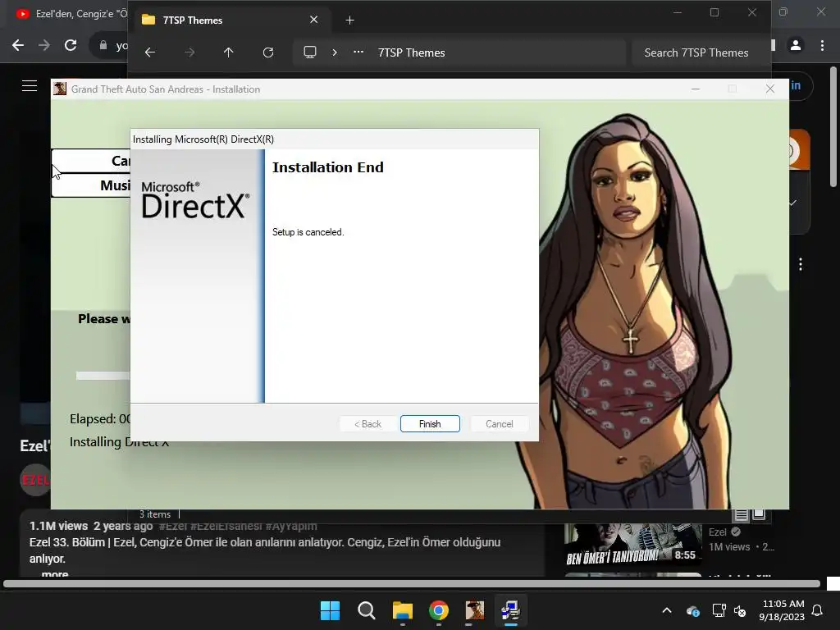Click the disabled Back button in DirectX dialog
Image resolution: width=840 pixels, height=630 pixels.
click(x=367, y=424)
